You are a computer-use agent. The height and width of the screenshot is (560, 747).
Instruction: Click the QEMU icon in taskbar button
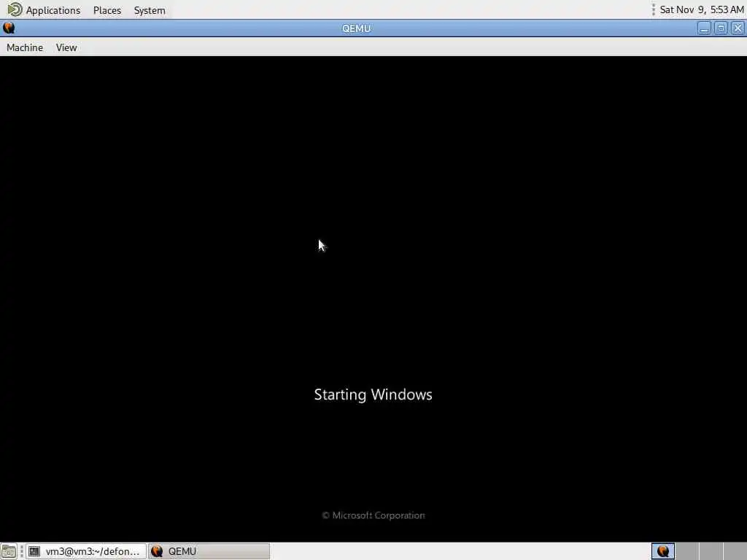tap(157, 551)
